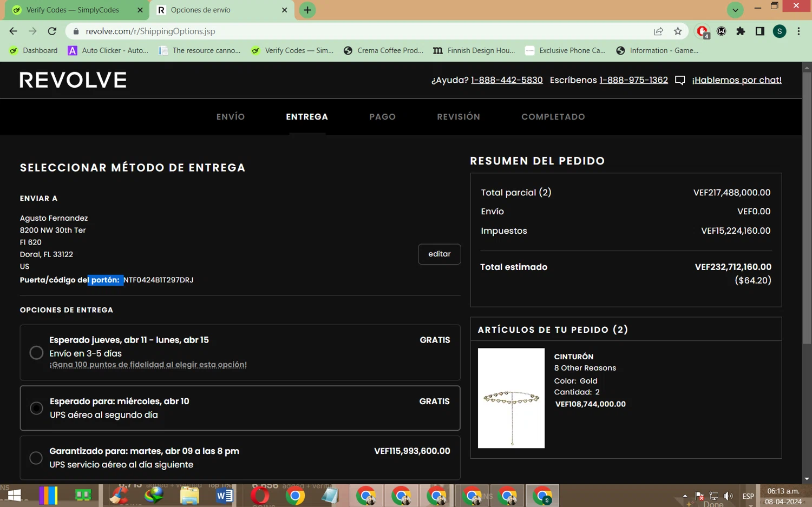This screenshot has width=812, height=507.
Task: Open the red ad blocker extension icon
Action: [x=703, y=31]
